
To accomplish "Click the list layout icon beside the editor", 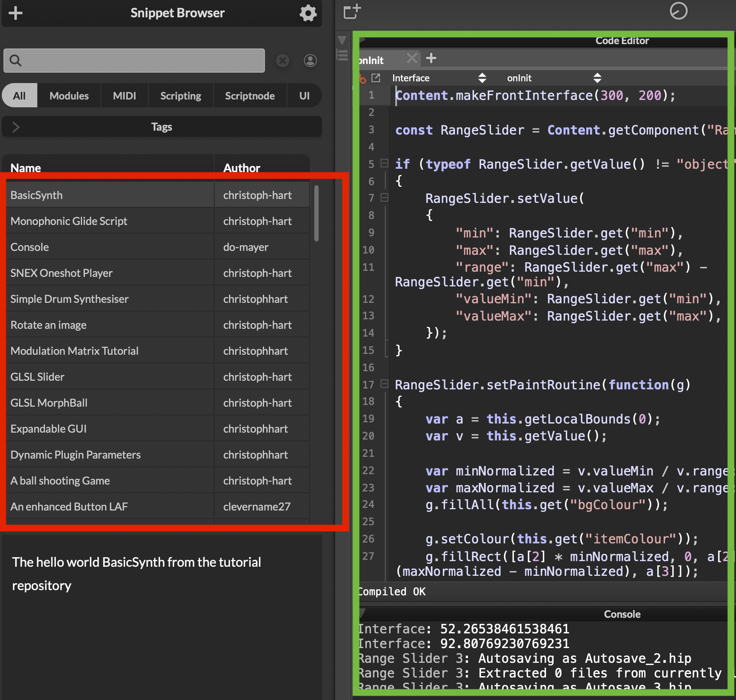I will tap(342, 55).
